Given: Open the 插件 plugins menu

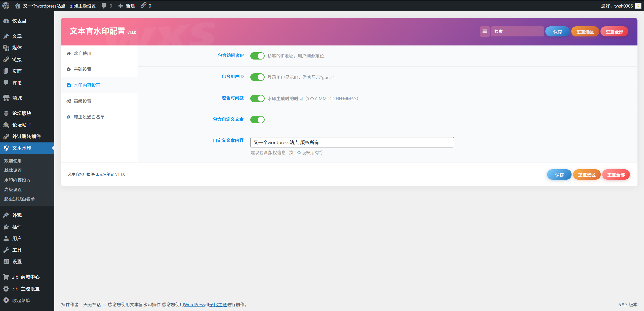Looking at the screenshot, I should point(17,227).
